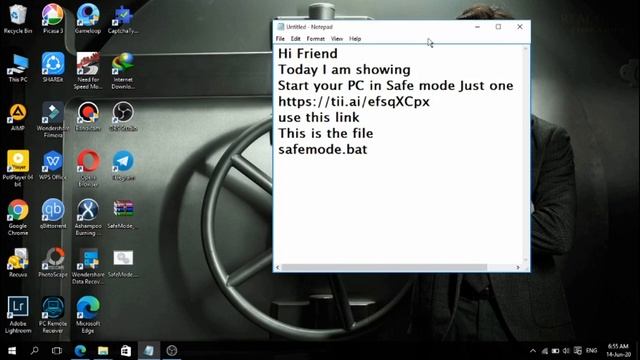Expand the hidden system tray icons chevron
Viewport: 640px width, 360px height.
point(533,351)
